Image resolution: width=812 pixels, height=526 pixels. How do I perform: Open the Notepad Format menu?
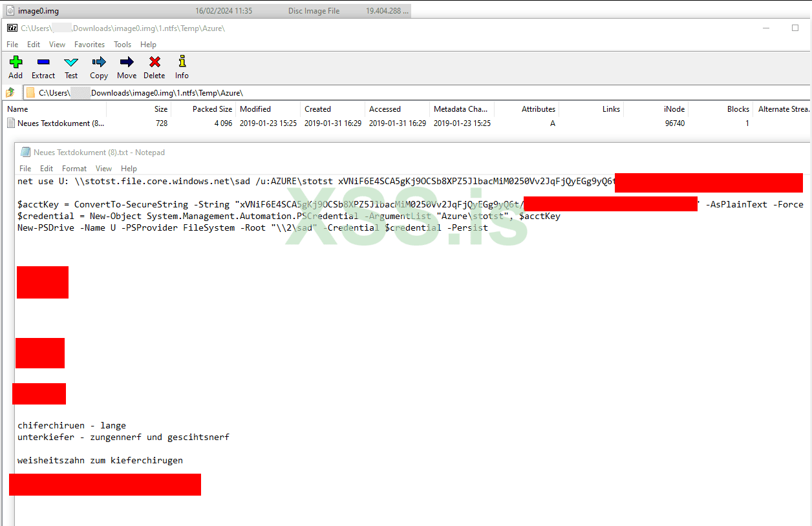74,168
